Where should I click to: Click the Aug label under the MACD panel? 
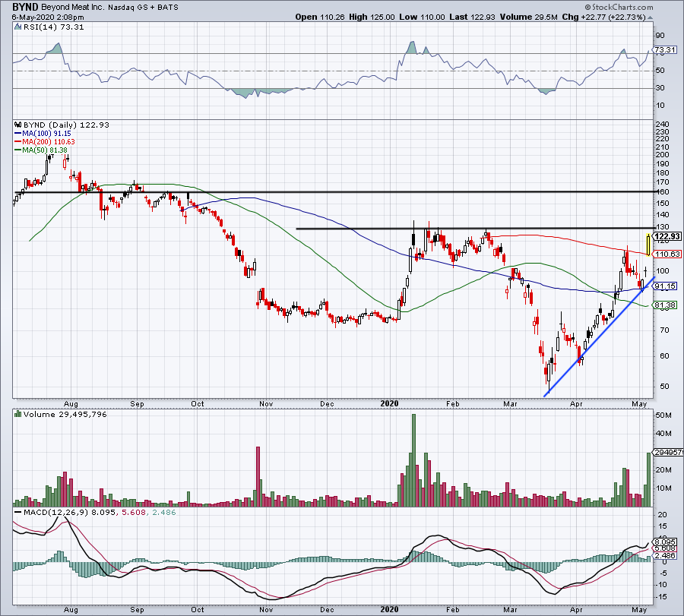point(71,609)
